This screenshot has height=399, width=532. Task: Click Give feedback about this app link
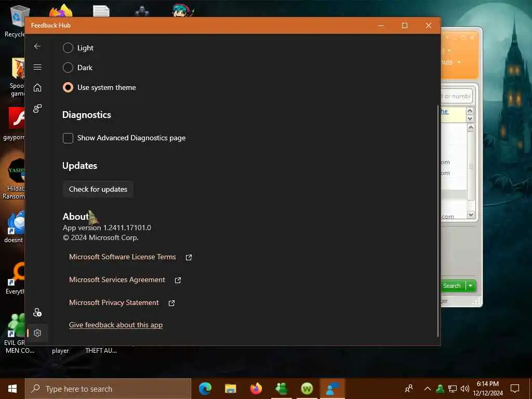pyautogui.click(x=116, y=325)
